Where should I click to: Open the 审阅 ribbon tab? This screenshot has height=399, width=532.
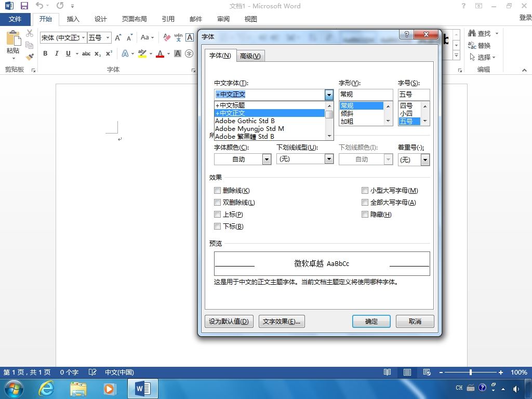coord(223,19)
